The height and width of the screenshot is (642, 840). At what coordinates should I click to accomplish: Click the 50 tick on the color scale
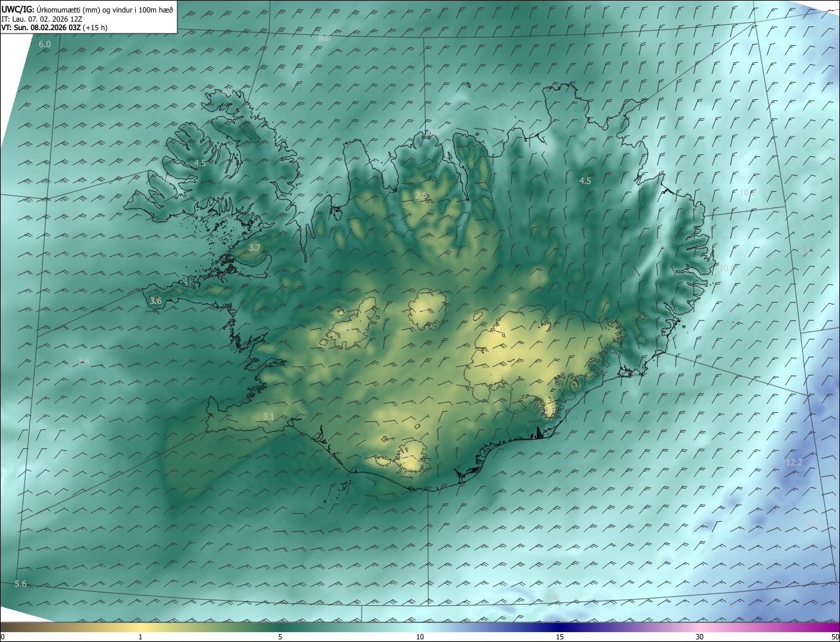tap(835, 637)
